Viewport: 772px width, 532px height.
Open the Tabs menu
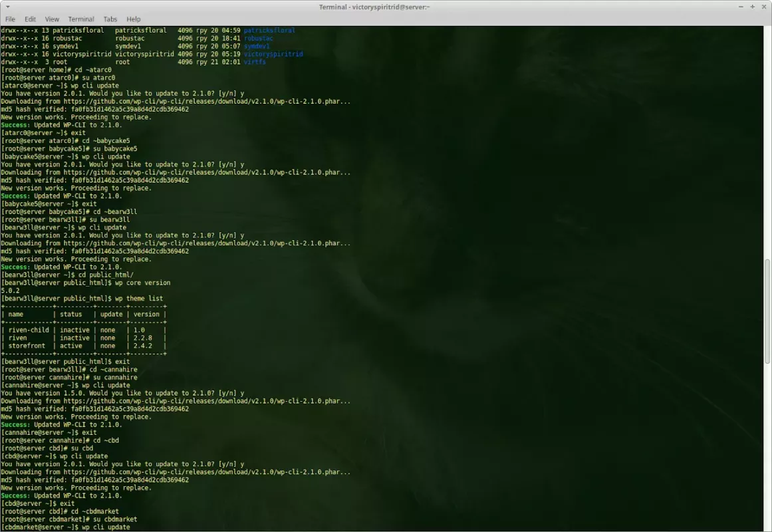tap(110, 19)
